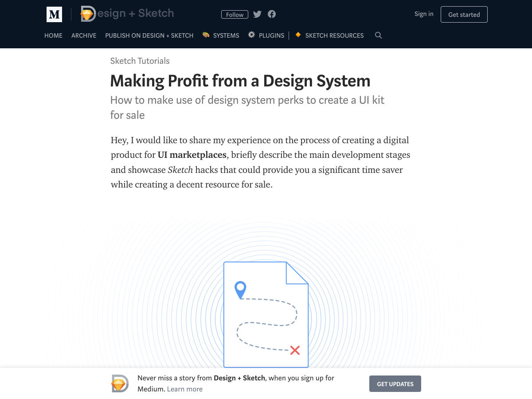532x399 pixels.
Task: Click the italic word Sketch in the paragraph
Action: [x=180, y=170]
